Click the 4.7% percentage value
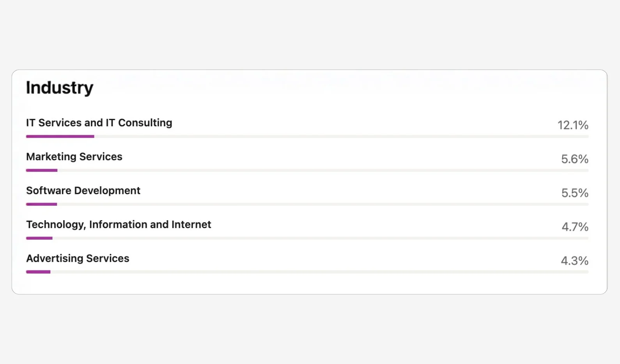 [575, 227]
